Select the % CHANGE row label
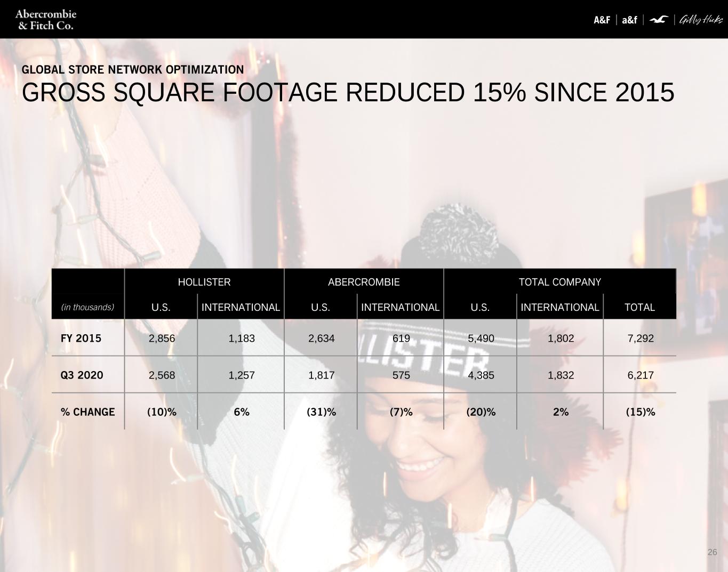This screenshot has height=572, width=728. 88,412
